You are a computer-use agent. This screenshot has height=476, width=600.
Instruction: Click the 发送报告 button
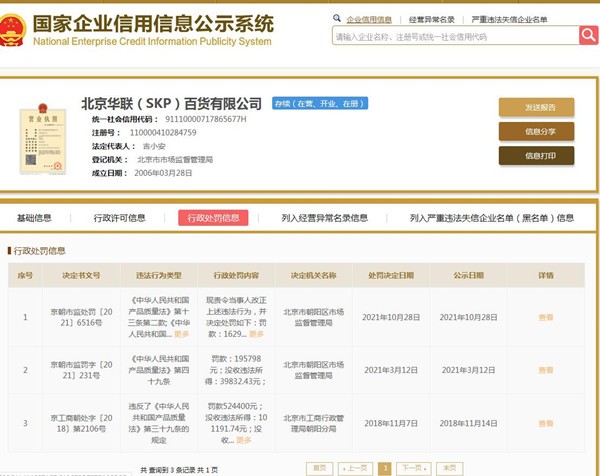(536, 107)
